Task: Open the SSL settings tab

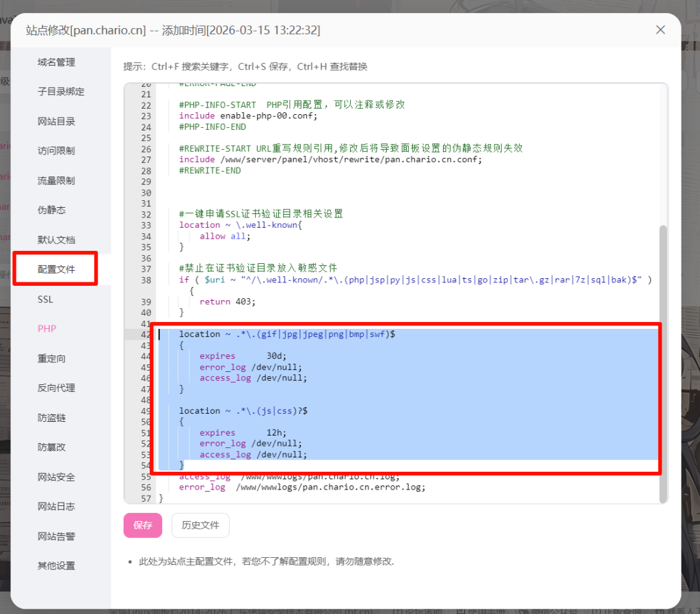Action: [x=45, y=299]
